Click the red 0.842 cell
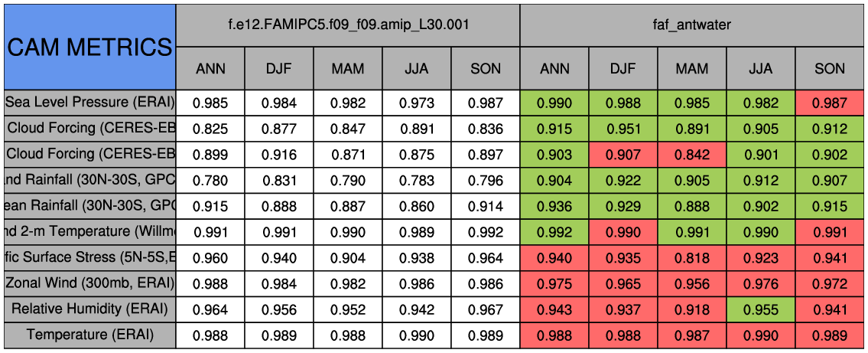Viewport: 868px width, 353px height. [x=692, y=155]
